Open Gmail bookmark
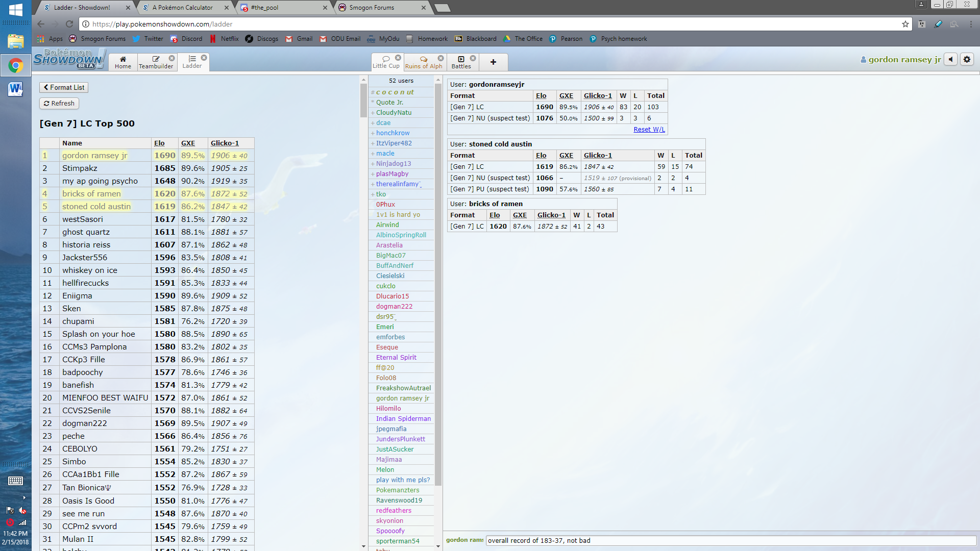The height and width of the screenshot is (551, 980). pos(299,39)
